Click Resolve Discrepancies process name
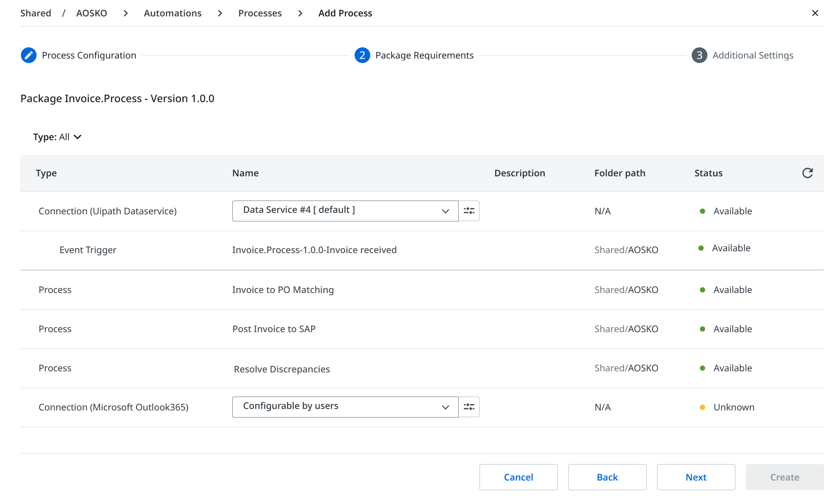 282,369
